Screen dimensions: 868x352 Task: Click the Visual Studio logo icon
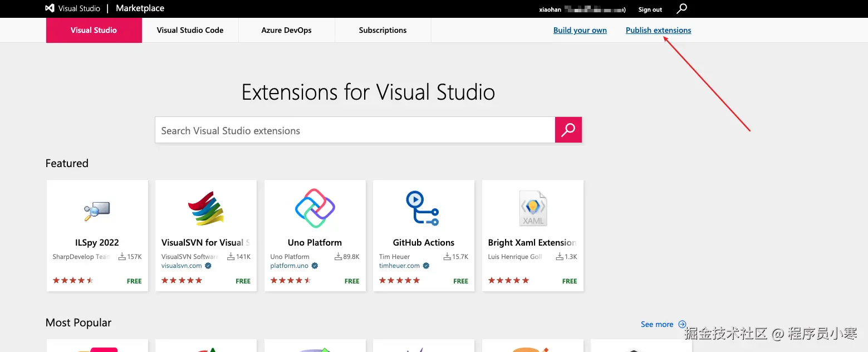click(x=50, y=8)
